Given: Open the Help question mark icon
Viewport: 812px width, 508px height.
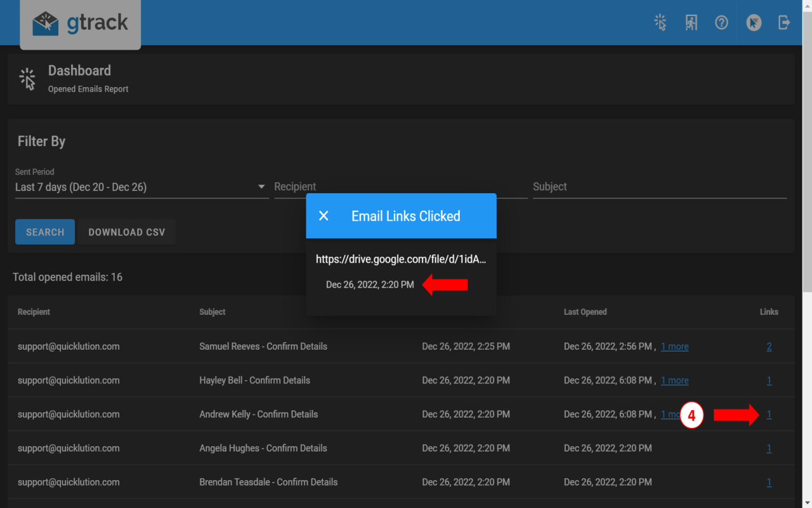Looking at the screenshot, I should [721, 22].
